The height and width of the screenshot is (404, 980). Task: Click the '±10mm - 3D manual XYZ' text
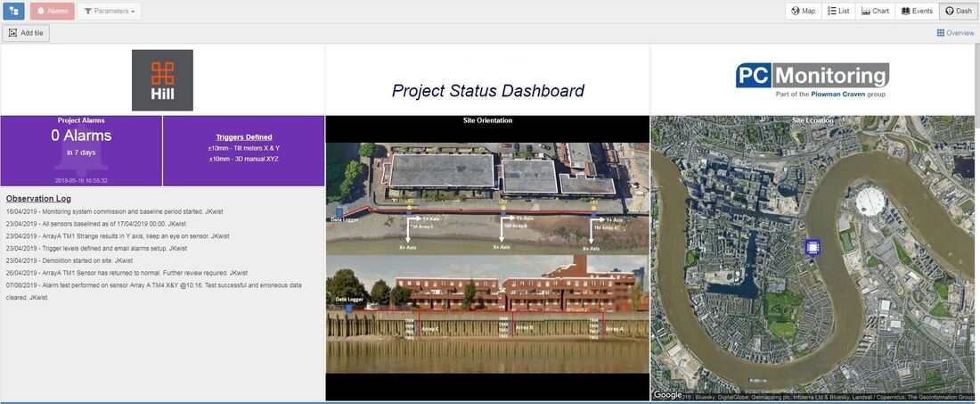click(244, 159)
